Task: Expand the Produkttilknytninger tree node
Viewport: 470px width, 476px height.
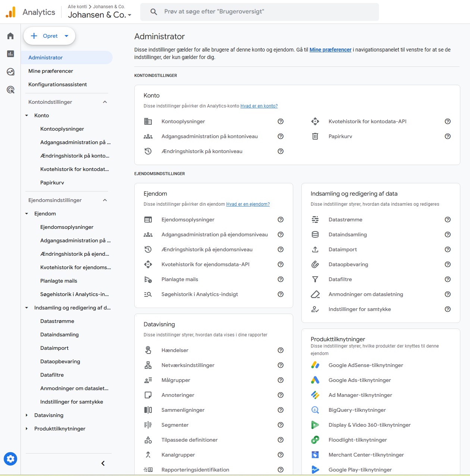Action: tap(26, 429)
